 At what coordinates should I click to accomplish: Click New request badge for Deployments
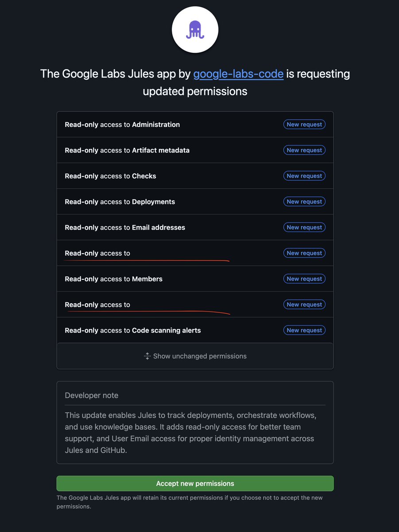pyautogui.click(x=304, y=202)
